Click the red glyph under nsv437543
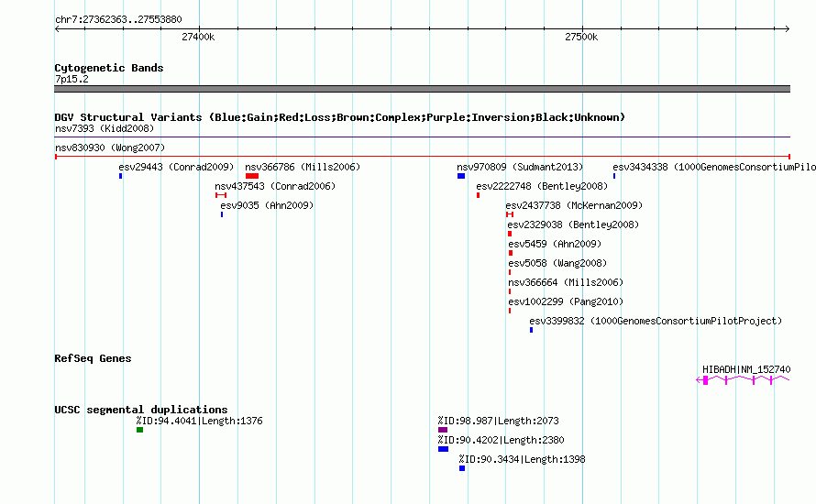 click(221, 195)
